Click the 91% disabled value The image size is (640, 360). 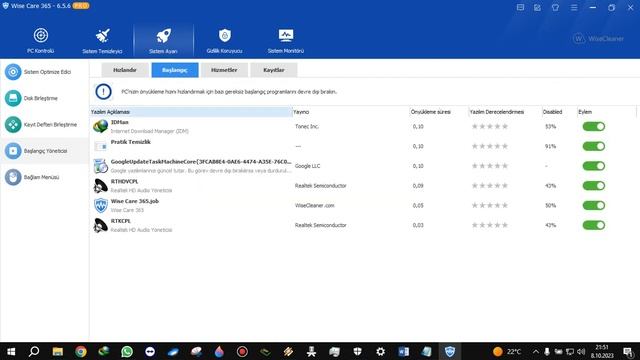[x=551, y=146]
